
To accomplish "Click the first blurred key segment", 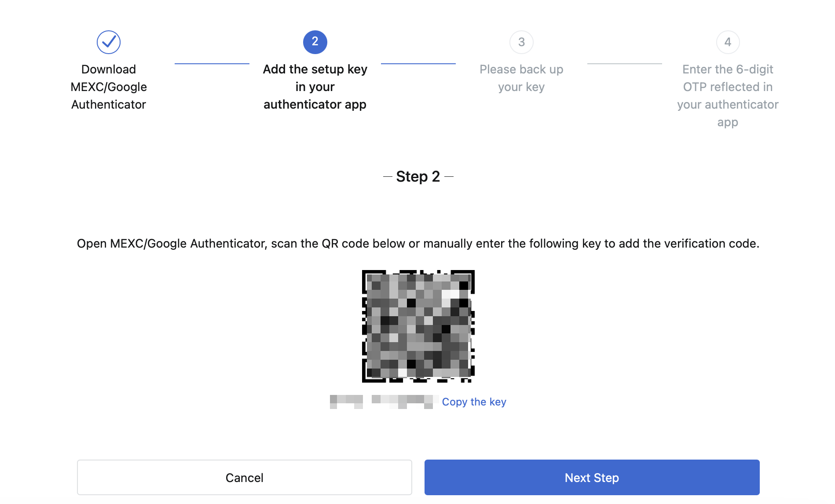I will coord(346,402).
